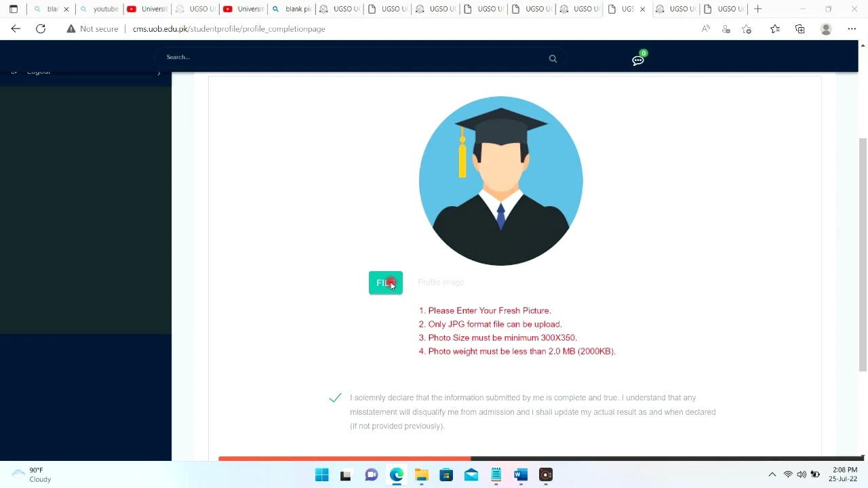
Task: Open Microsoft Store from taskbar
Action: 446,475
